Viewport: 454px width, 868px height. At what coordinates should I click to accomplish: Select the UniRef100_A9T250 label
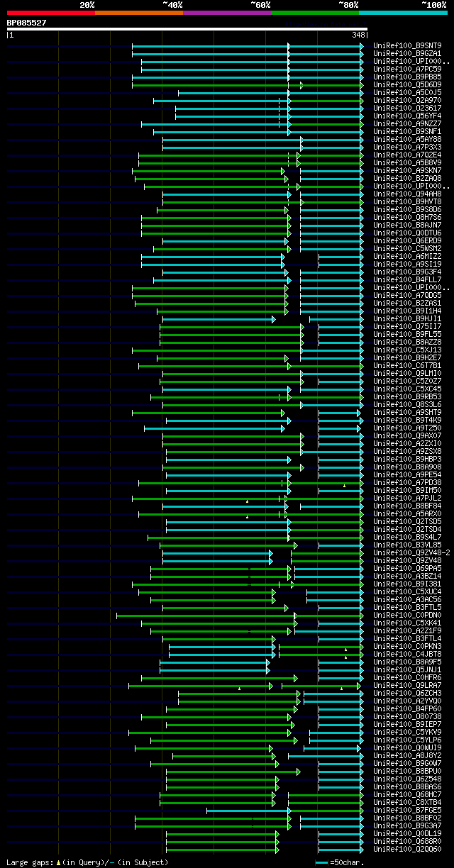407,428
